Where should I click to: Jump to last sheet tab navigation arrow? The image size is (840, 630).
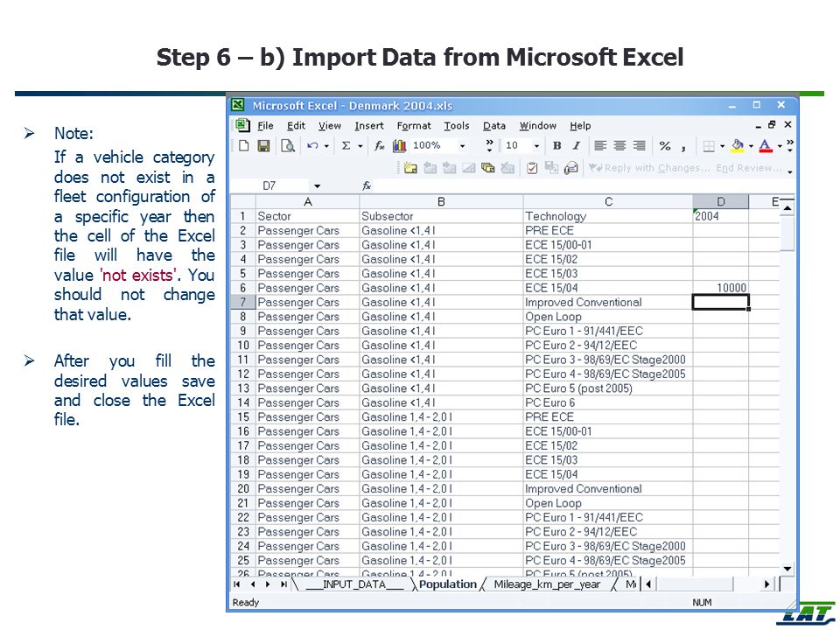coord(283,584)
